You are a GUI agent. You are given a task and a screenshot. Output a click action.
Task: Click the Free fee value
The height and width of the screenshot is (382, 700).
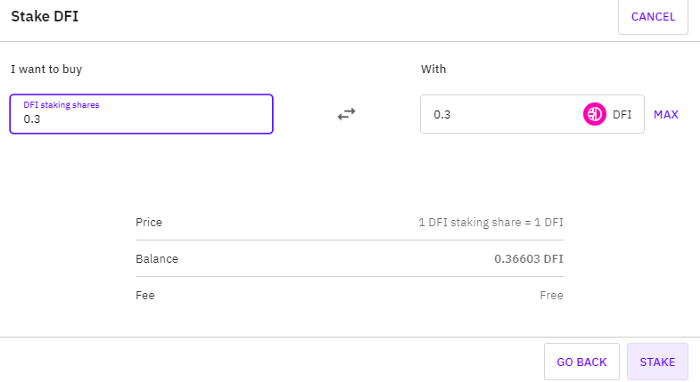click(x=551, y=295)
